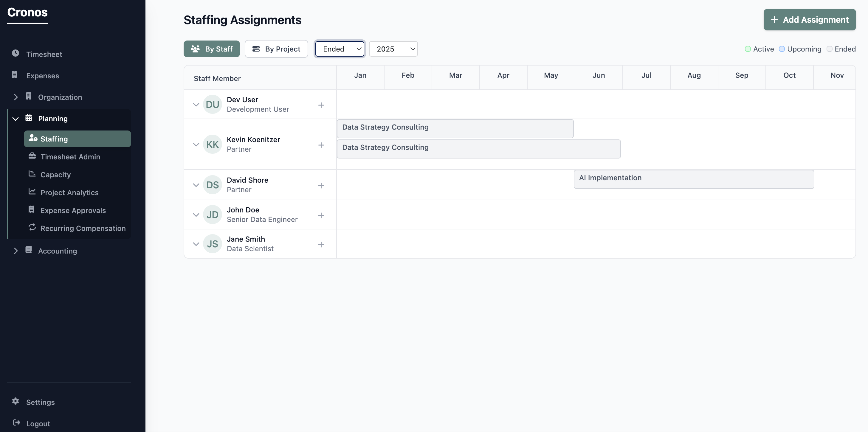Viewport: 868px width, 432px height.
Task: Open the Timesheet Admin page
Action: pyautogui.click(x=70, y=156)
